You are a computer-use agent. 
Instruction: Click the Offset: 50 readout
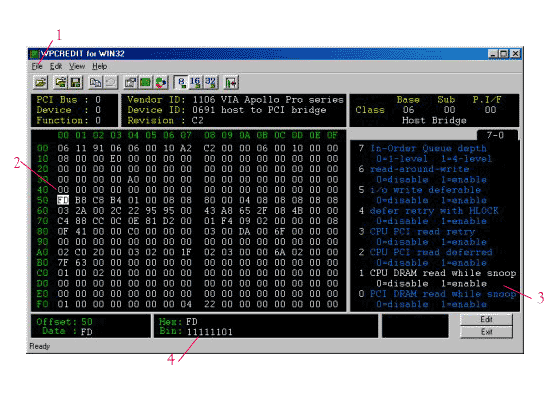[64, 321]
